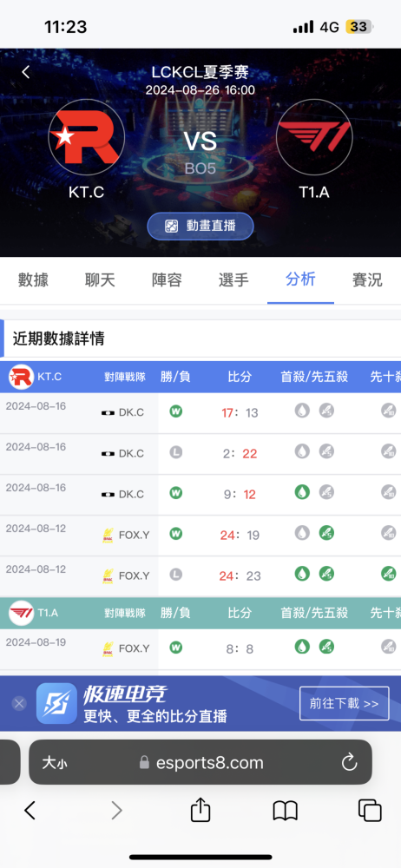Select the 分析 tab
The width and height of the screenshot is (401, 868).
300,279
